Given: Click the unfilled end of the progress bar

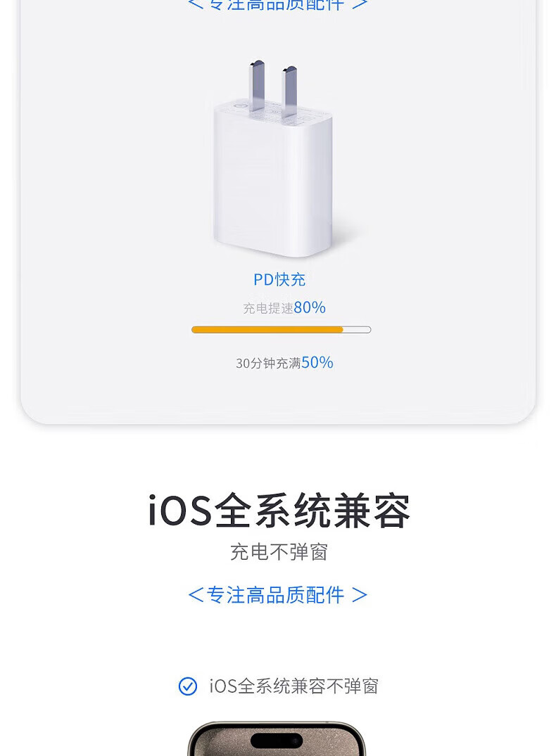Looking at the screenshot, I should click(x=357, y=329).
